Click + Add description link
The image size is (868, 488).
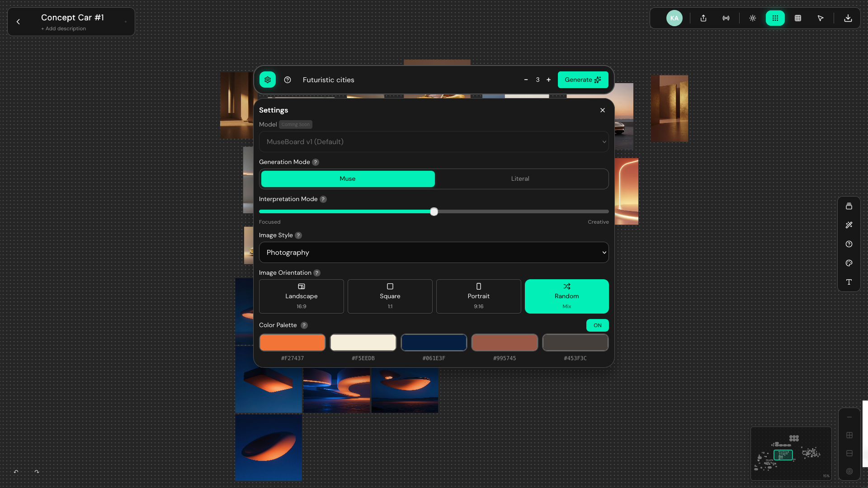pos(63,28)
